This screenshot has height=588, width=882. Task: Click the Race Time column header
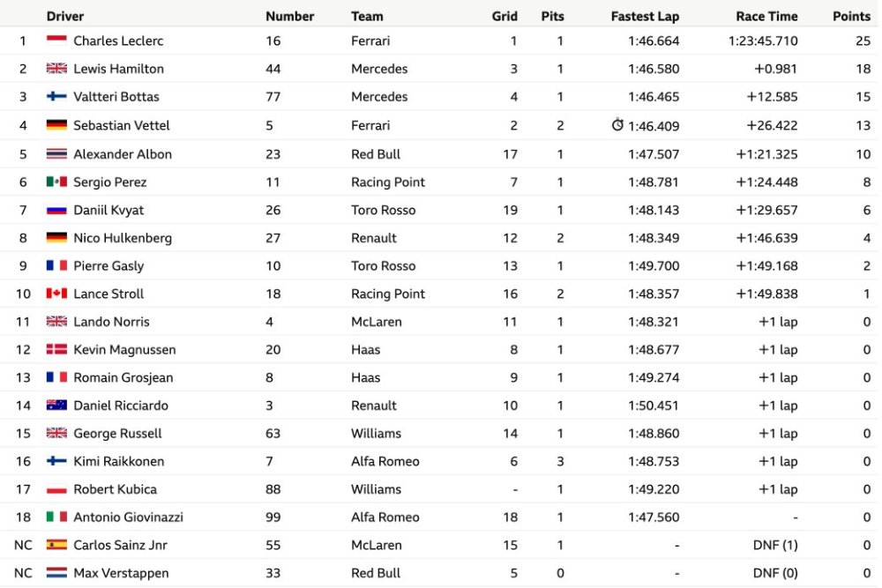click(766, 16)
